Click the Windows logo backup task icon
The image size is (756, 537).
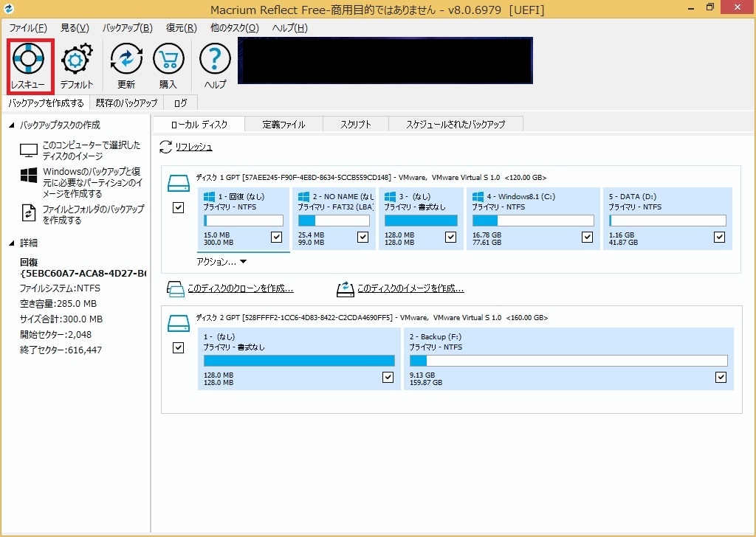tap(29, 176)
